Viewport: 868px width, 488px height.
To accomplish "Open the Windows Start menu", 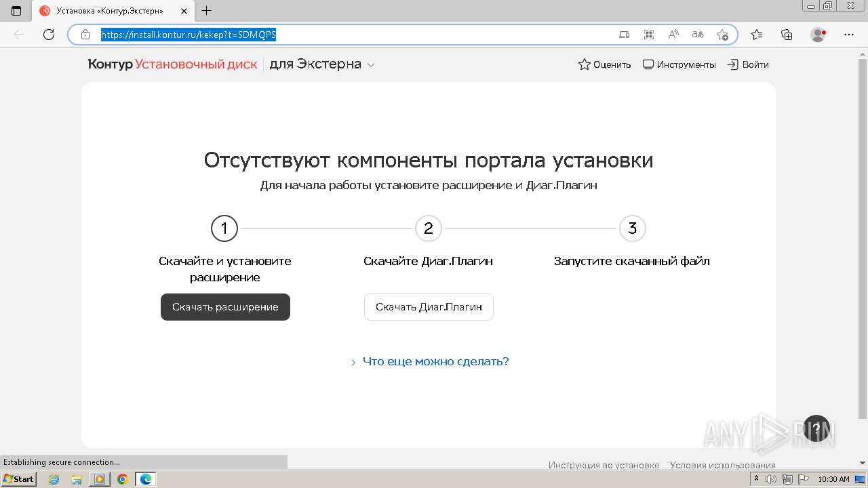I will (18, 479).
